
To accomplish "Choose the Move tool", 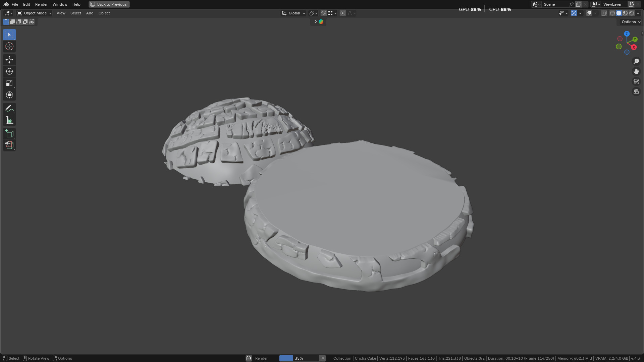I will tap(9, 60).
